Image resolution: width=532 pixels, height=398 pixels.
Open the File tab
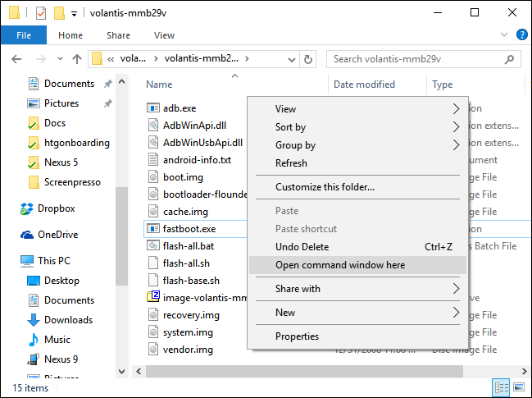24,35
